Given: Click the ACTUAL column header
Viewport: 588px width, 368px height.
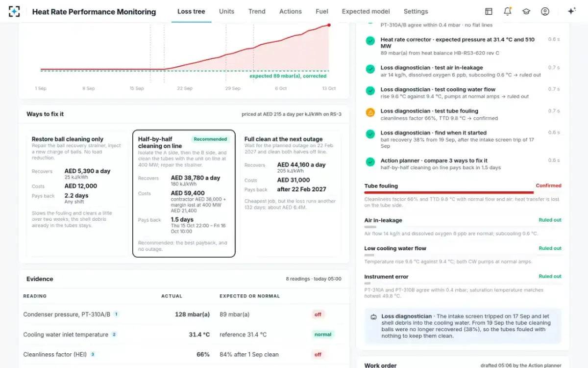Looking at the screenshot, I should 171,296.
